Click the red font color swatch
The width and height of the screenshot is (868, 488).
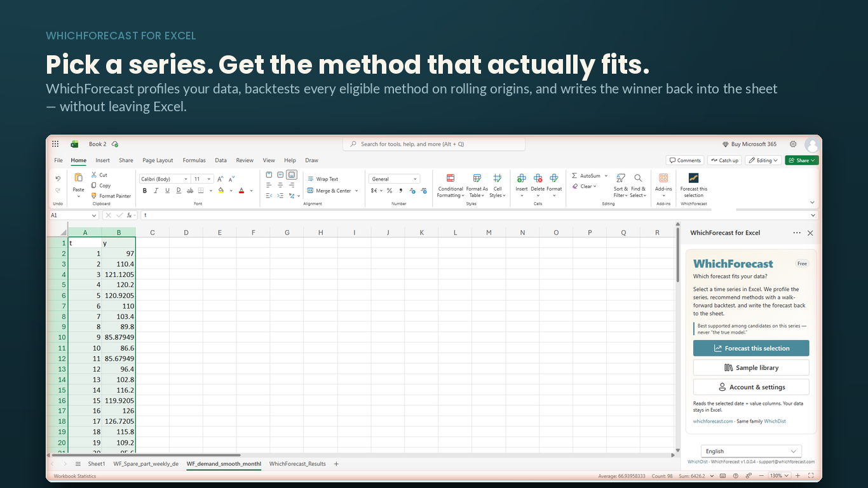241,191
